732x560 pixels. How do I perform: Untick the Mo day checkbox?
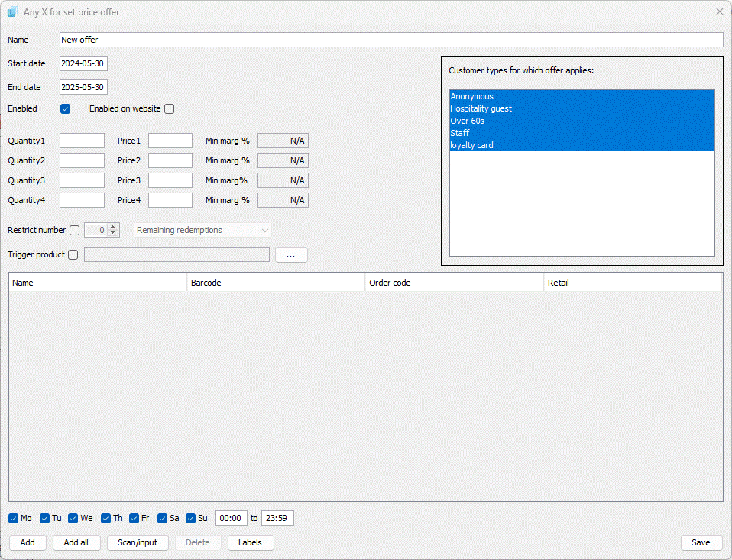click(x=13, y=519)
